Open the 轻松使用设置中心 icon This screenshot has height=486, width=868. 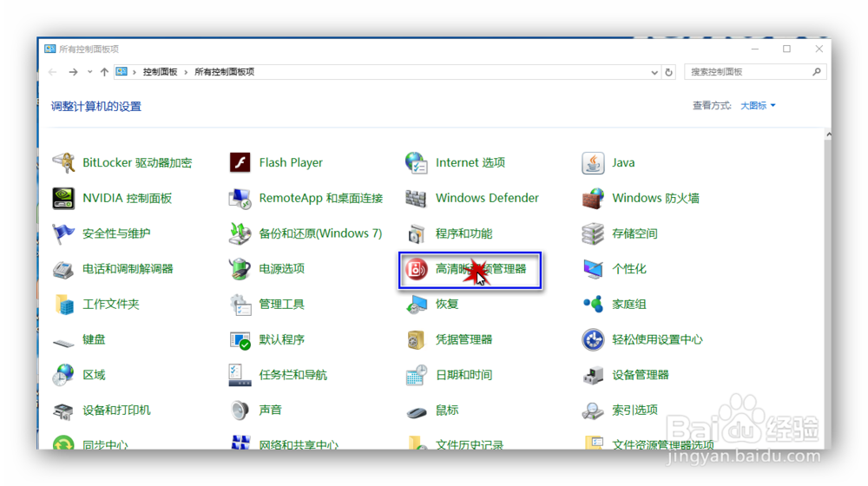pyautogui.click(x=593, y=340)
